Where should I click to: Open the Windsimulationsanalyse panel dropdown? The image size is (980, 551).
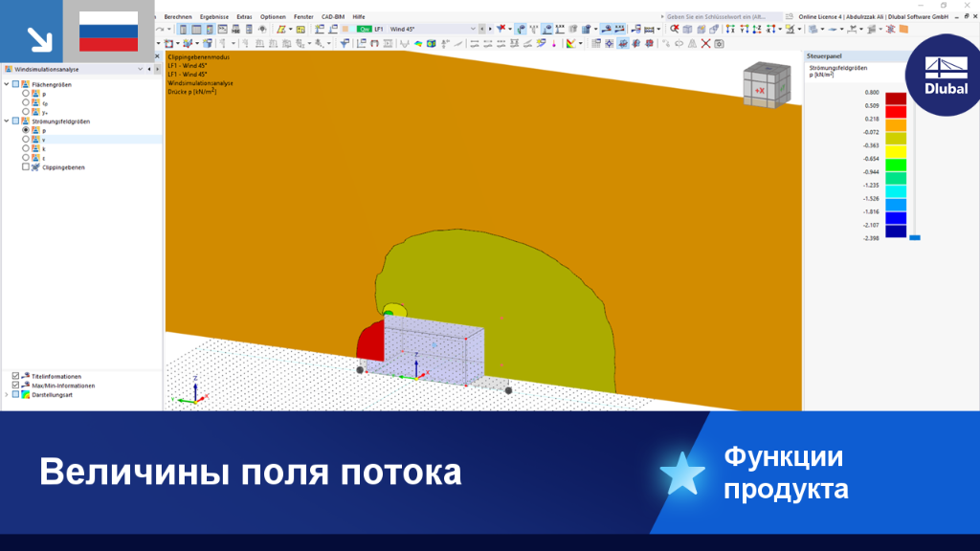click(140, 69)
